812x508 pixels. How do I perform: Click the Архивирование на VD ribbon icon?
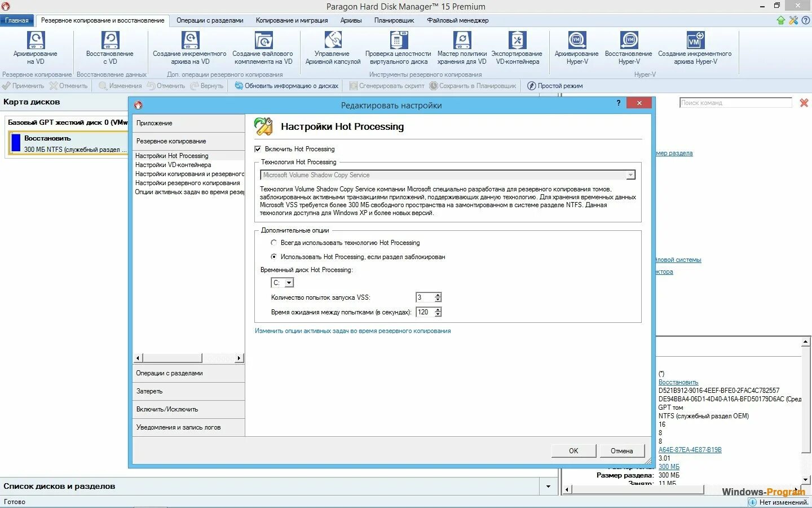tap(36, 48)
